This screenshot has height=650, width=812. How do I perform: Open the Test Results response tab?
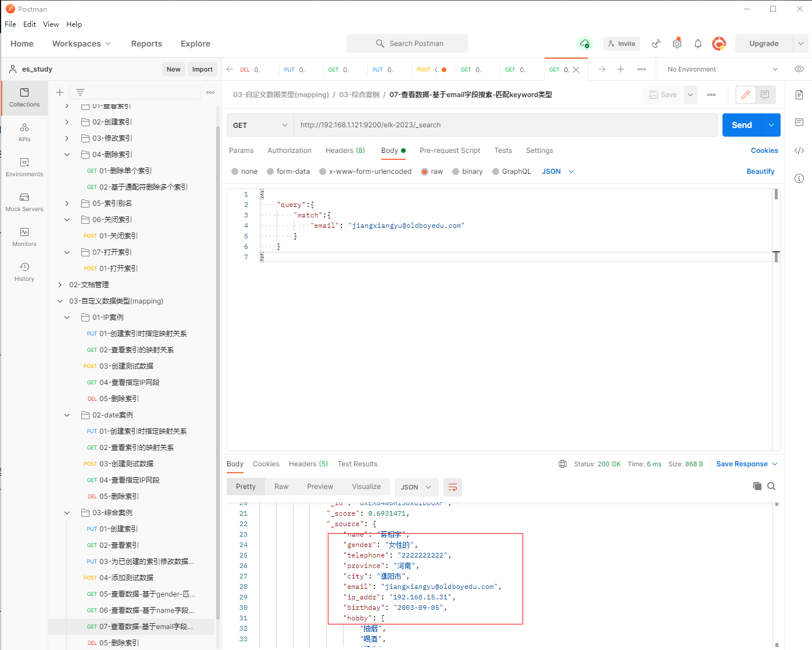(x=357, y=464)
